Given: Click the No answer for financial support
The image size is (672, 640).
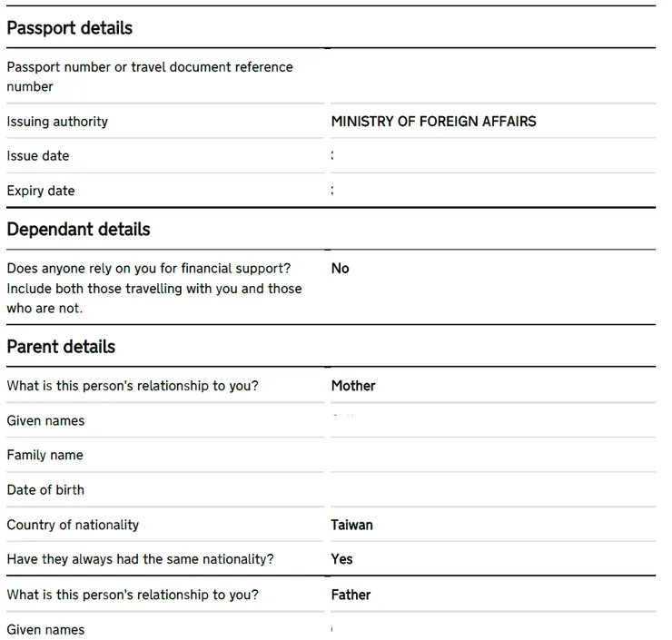Looking at the screenshot, I should pyautogui.click(x=341, y=269).
